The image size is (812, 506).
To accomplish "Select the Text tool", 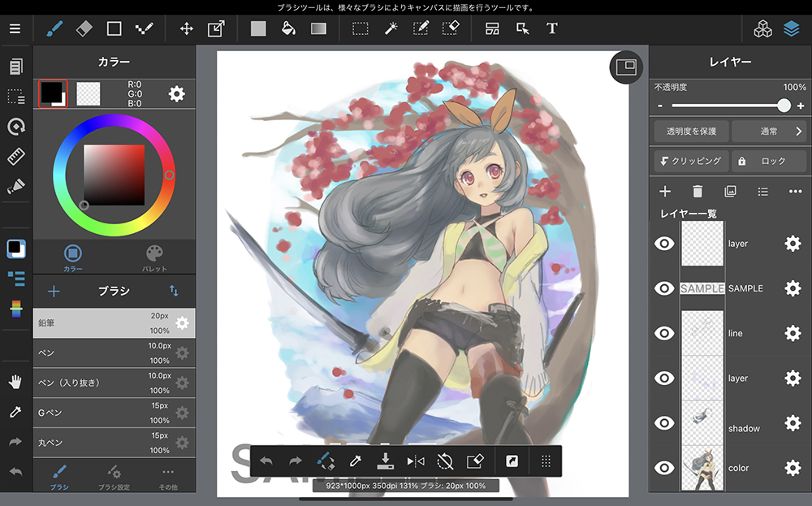I will coord(552,28).
